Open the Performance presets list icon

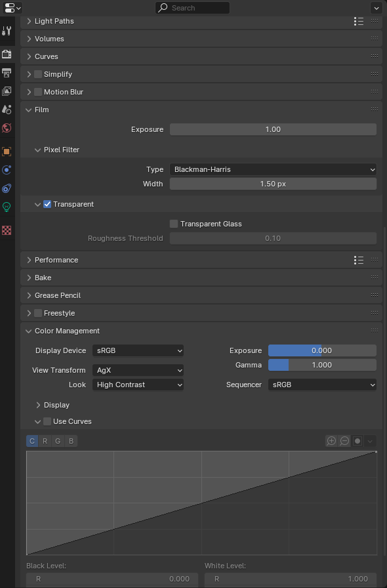click(359, 260)
